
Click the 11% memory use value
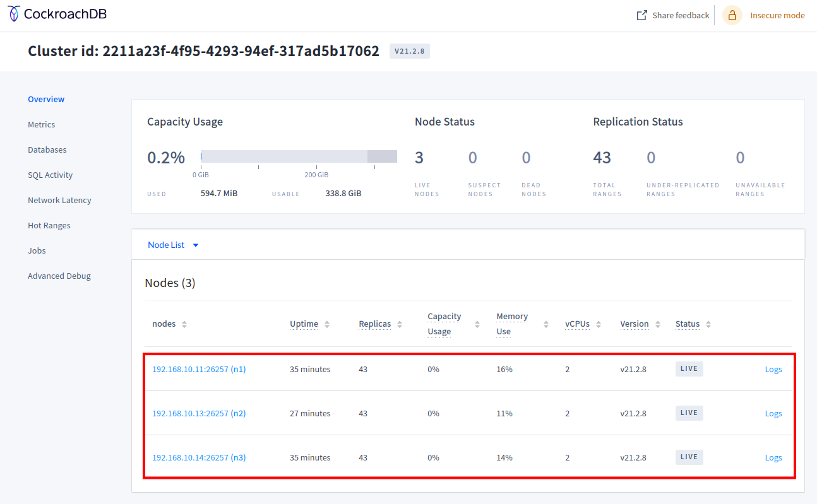click(x=504, y=414)
